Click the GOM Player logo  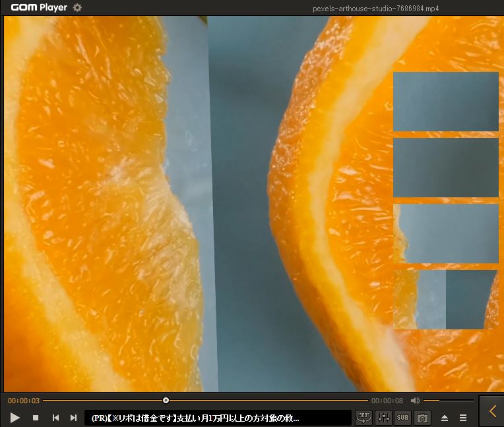click(x=39, y=7)
